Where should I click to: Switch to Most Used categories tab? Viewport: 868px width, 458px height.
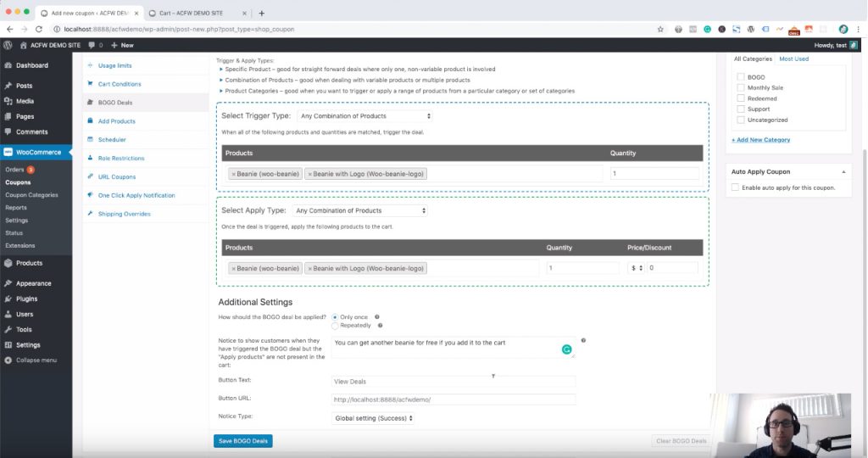pos(793,59)
